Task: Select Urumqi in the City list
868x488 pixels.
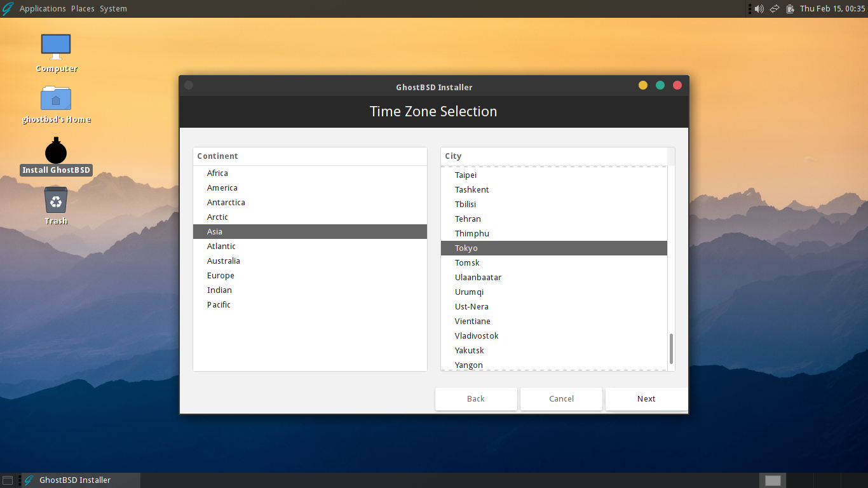Action: coord(554,292)
